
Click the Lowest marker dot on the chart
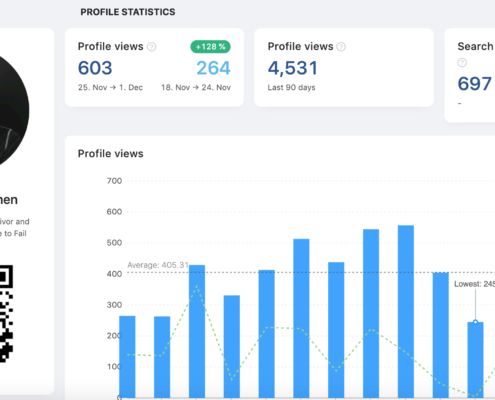[475, 322]
